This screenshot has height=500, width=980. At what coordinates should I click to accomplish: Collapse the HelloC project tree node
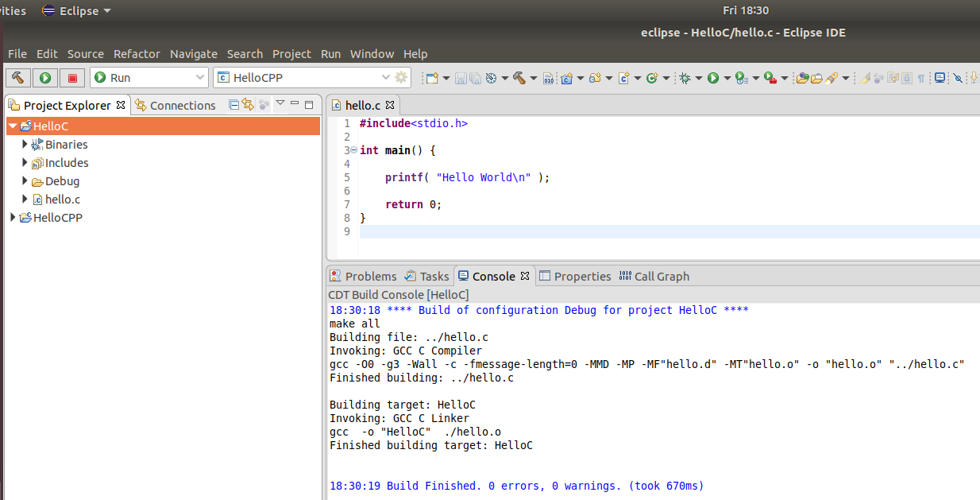click(x=13, y=126)
